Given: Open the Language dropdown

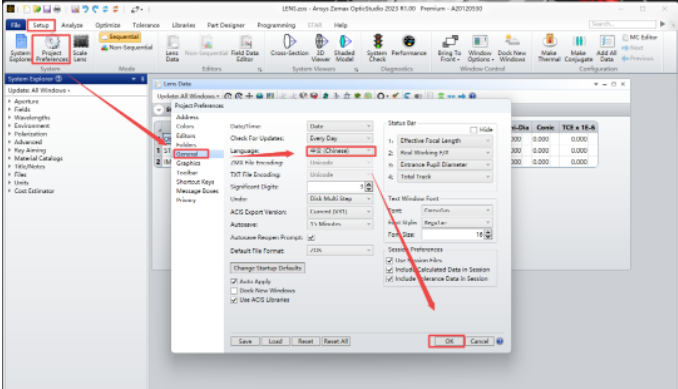Looking at the screenshot, I should click(x=340, y=150).
